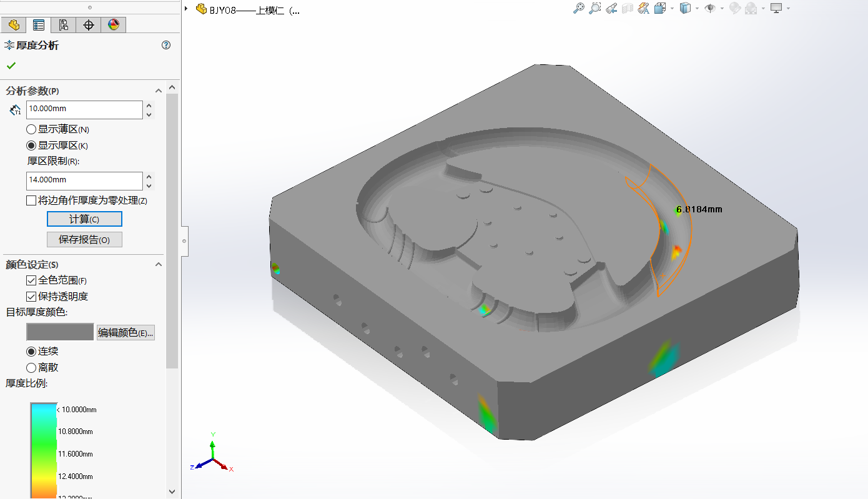
Task: Collapse the 颜色设定 section
Action: (158, 264)
